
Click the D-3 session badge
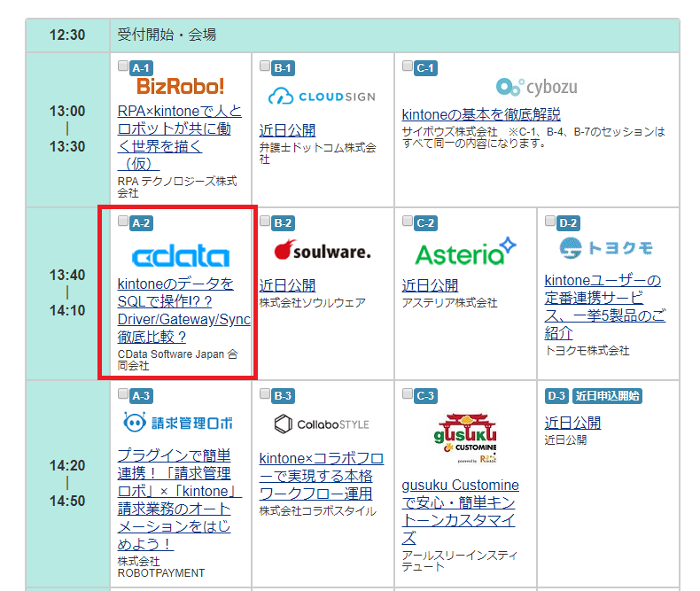(x=556, y=396)
